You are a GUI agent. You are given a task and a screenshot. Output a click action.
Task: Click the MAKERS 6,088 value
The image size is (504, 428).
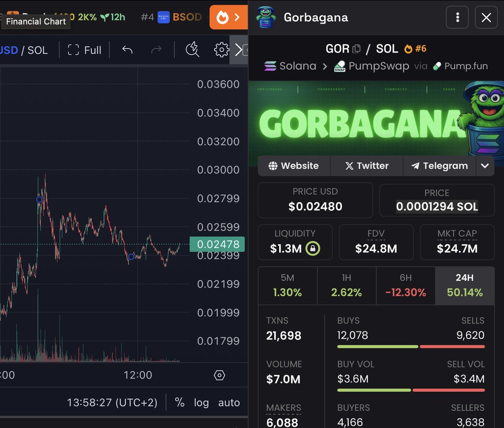(x=282, y=422)
